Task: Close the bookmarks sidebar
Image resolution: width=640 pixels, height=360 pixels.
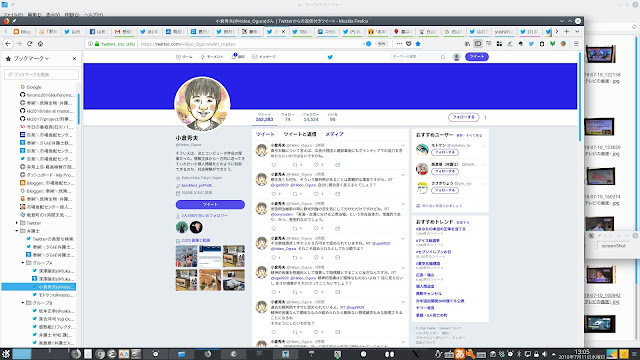Action: coord(74,58)
